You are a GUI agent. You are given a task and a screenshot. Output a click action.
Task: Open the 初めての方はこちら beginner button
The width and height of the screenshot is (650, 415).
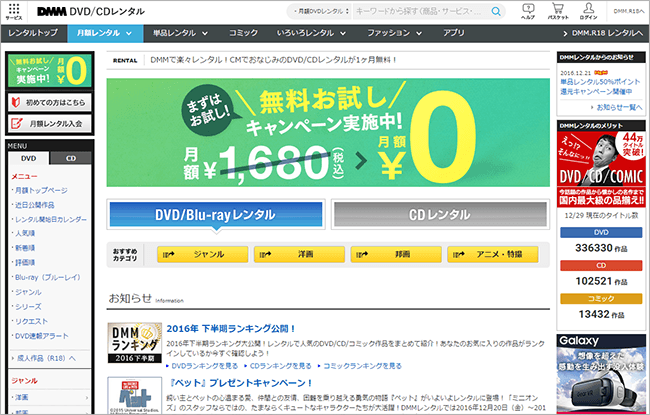pyautogui.click(x=50, y=102)
